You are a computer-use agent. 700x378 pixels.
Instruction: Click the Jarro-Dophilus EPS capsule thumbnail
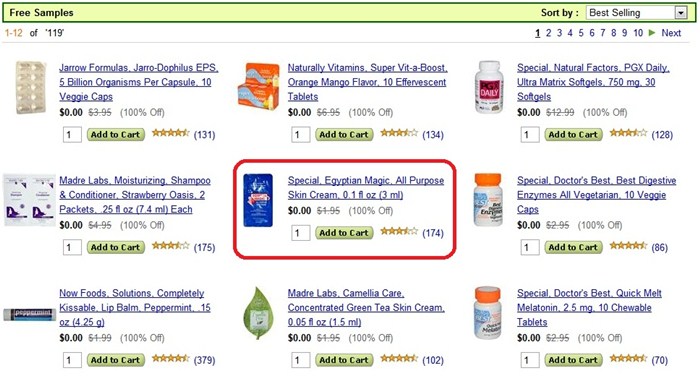30,87
